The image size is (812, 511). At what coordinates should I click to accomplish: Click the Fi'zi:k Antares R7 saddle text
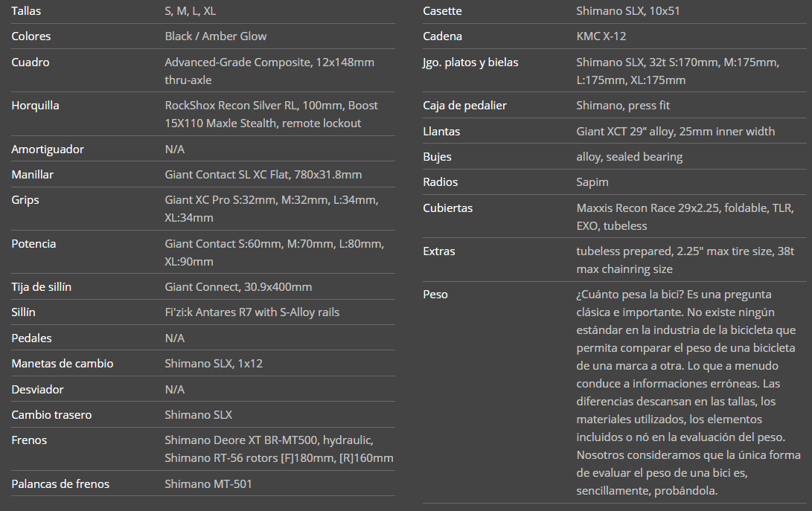pyautogui.click(x=252, y=312)
